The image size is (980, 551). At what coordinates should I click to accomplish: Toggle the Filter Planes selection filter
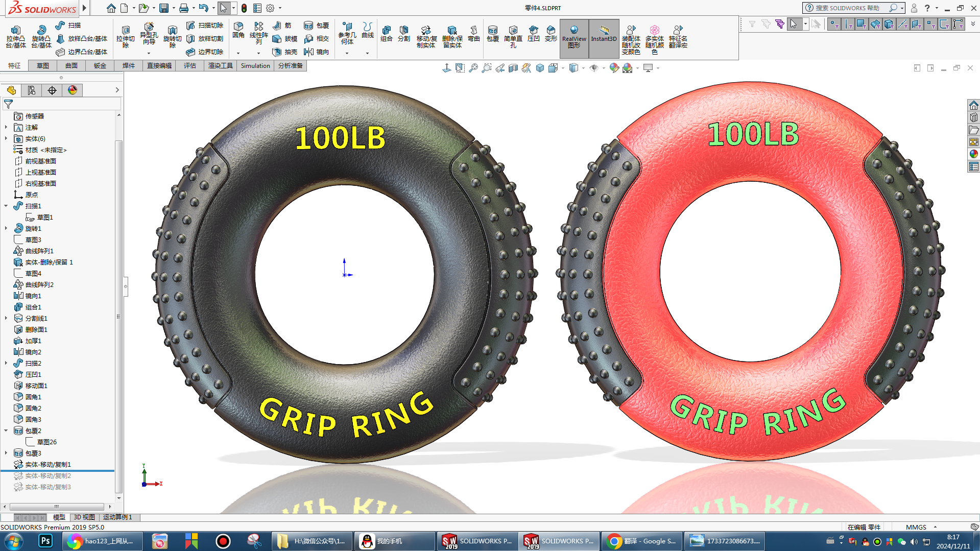(x=917, y=24)
